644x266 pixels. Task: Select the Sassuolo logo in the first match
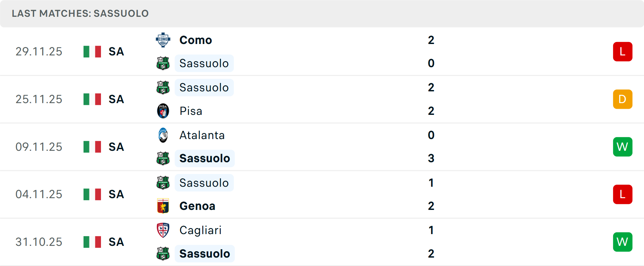pyautogui.click(x=163, y=63)
